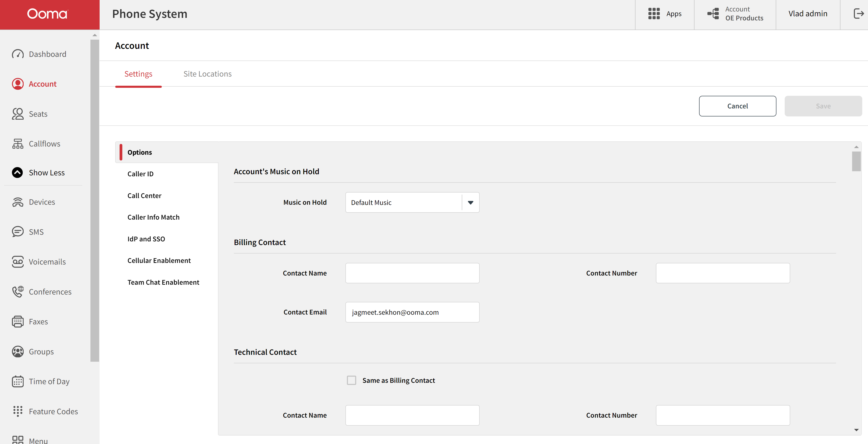Click the Faxes machine icon
Screen dimensions: 868x444
click(17, 321)
